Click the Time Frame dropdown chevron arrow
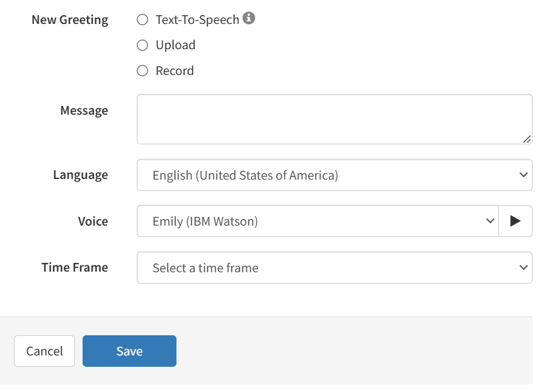The image size is (542, 392). [522, 268]
